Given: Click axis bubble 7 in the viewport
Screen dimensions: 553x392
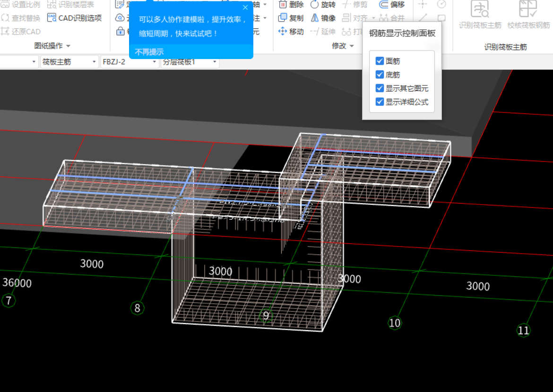Looking at the screenshot, I should [x=9, y=301].
